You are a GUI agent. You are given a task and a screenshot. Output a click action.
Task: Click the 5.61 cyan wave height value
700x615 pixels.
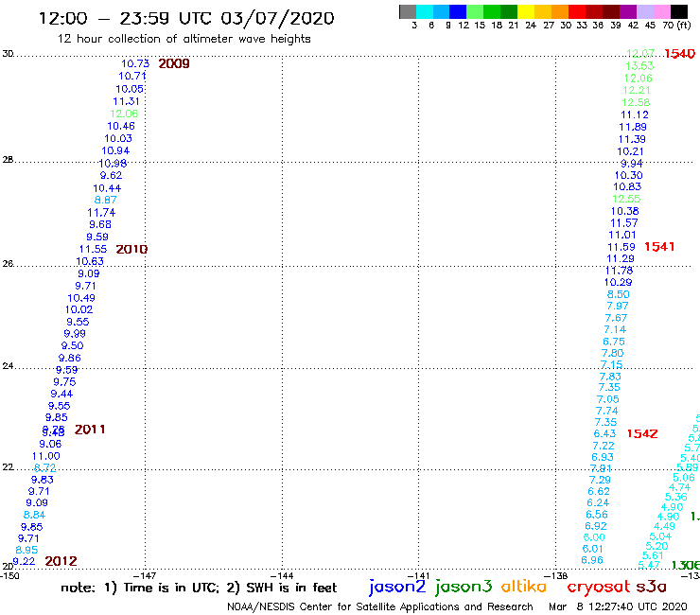click(x=653, y=555)
